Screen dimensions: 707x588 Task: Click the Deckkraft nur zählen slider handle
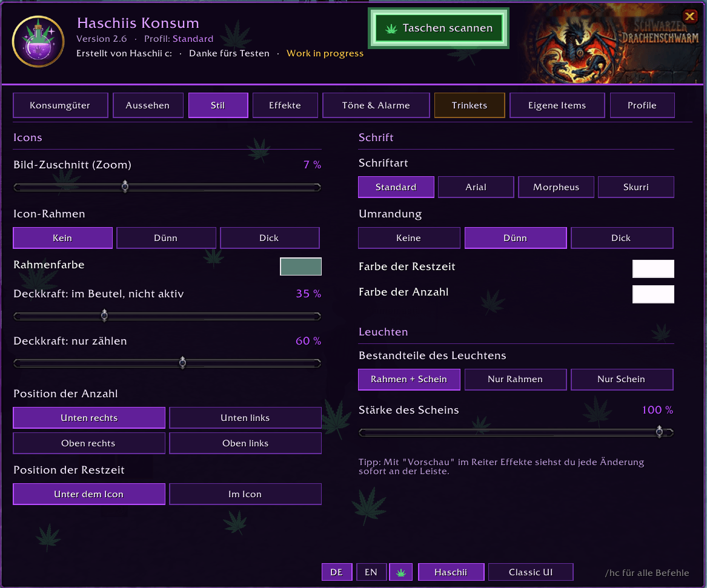[x=182, y=362]
